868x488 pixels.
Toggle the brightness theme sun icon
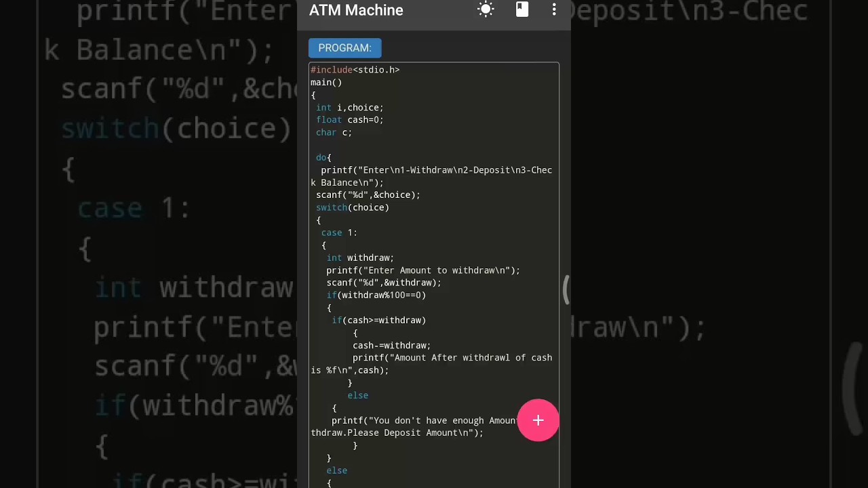486,9
